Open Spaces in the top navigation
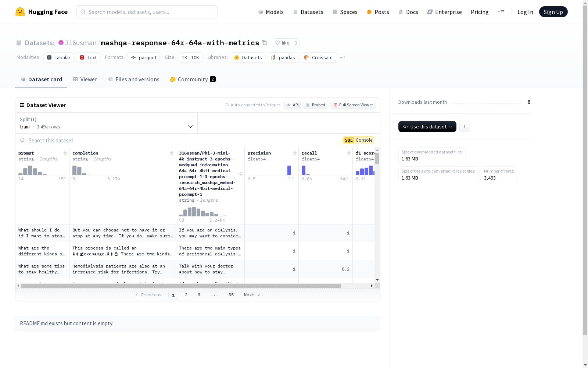This screenshot has width=588, height=368. pos(345,12)
